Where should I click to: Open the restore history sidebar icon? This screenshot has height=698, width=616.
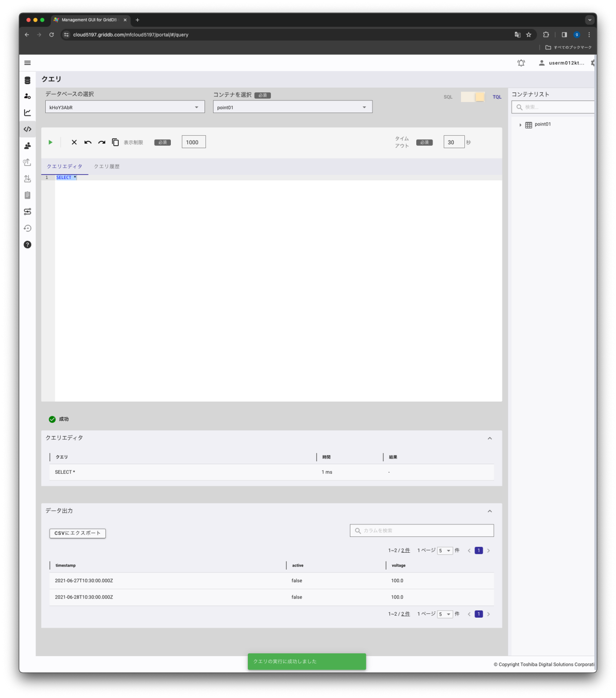pyautogui.click(x=27, y=228)
